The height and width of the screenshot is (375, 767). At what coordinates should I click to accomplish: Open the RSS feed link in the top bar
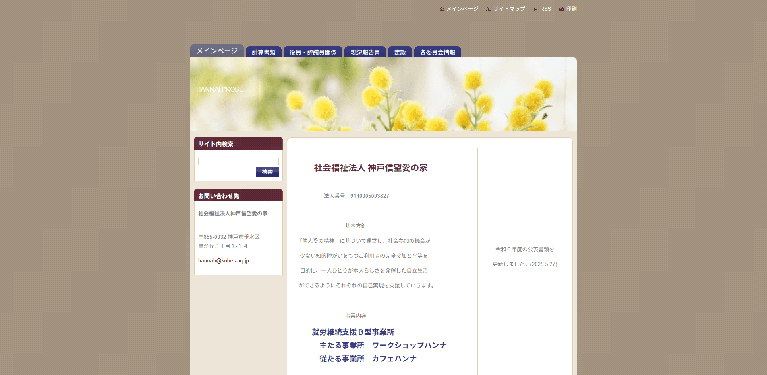pos(542,9)
